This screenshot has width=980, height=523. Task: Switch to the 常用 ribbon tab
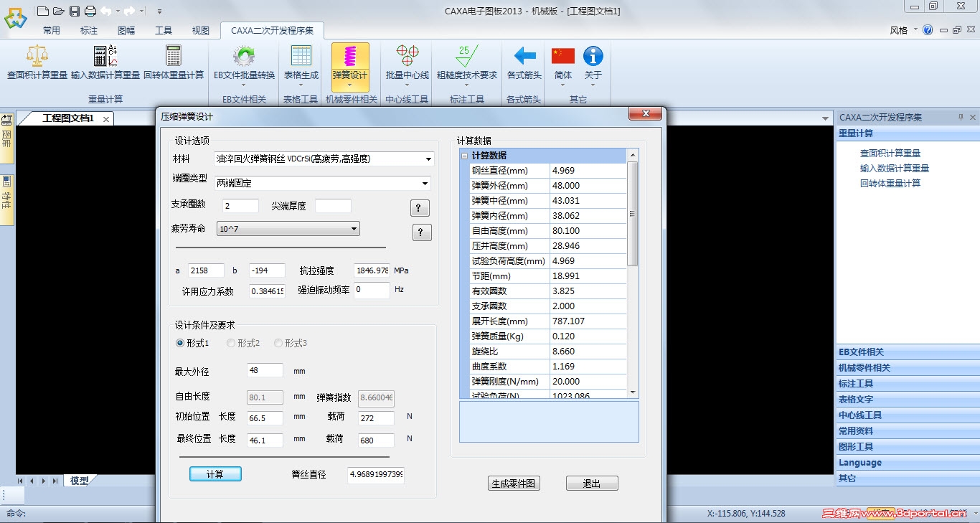coord(52,31)
